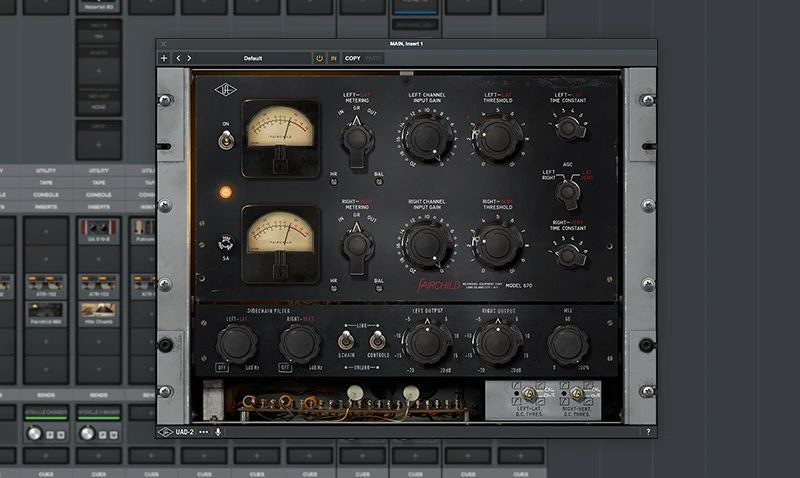Viewport: 800px width, 478px height.
Task: Click the microphone icon in UAD-2 footer
Action: [218, 432]
